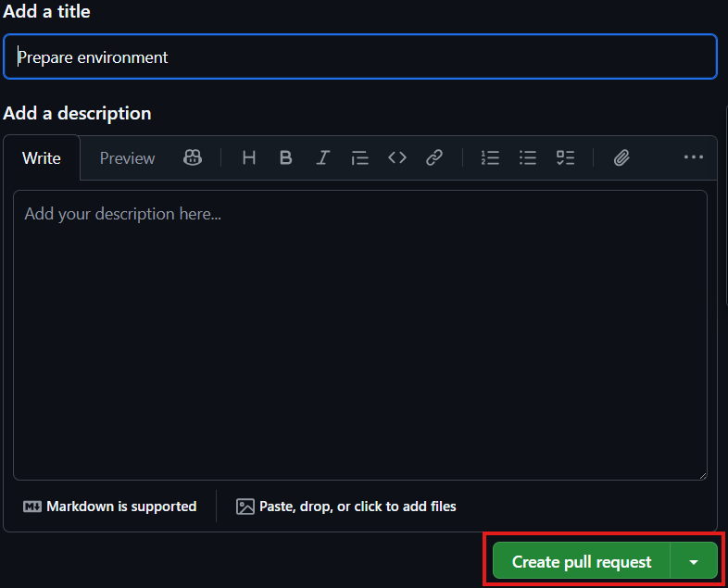
Task: Switch to the Write tab
Action: click(x=42, y=157)
